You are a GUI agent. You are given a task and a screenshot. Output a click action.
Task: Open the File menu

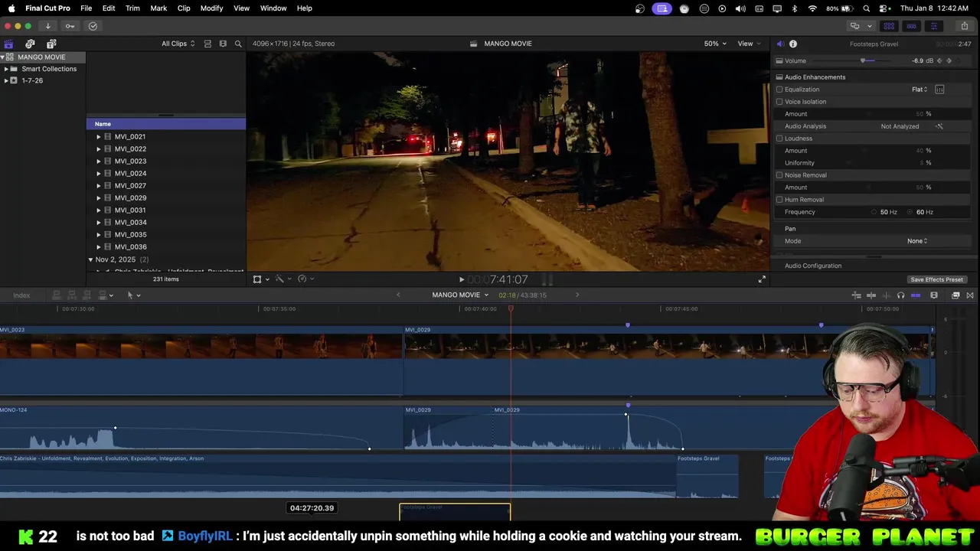tap(87, 8)
